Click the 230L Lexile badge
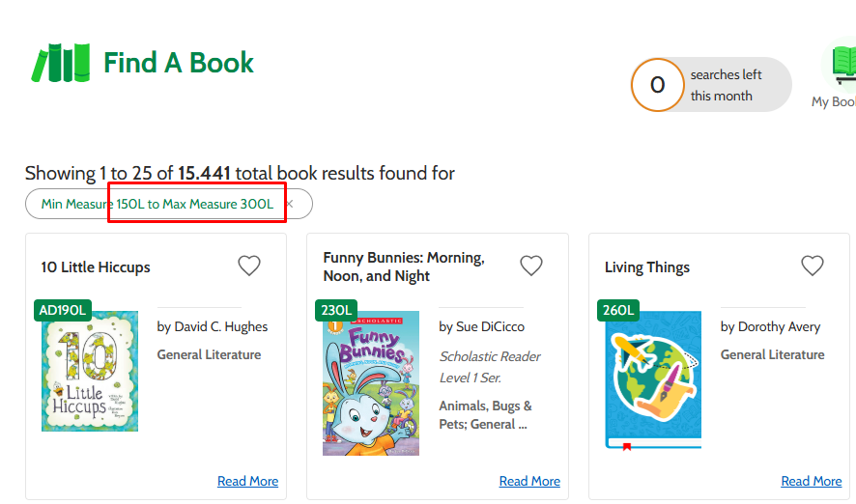The image size is (856, 504). tap(336, 310)
